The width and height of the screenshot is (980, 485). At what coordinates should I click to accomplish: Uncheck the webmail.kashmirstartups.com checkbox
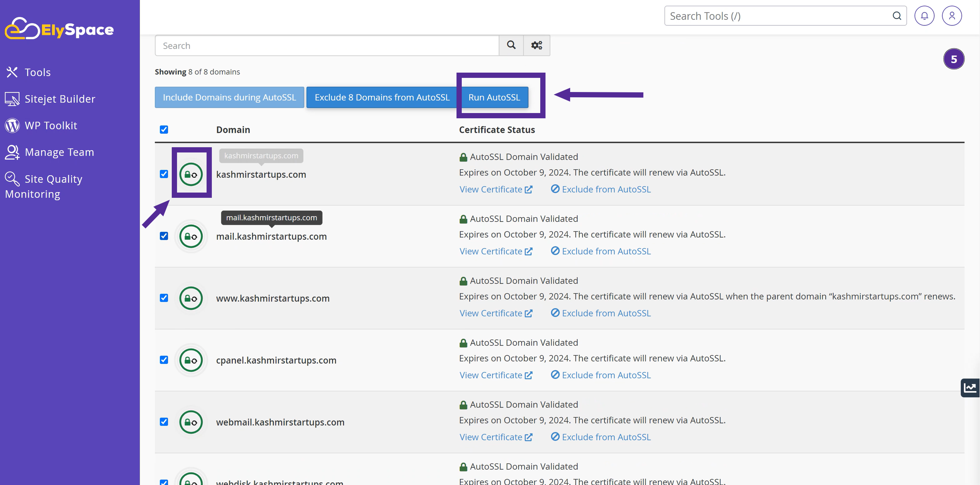(x=164, y=422)
